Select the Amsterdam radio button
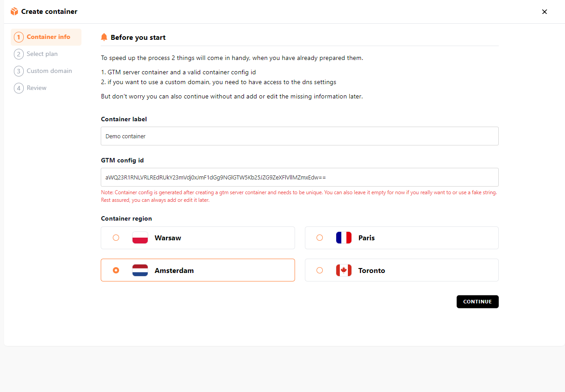 tap(116, 270)
